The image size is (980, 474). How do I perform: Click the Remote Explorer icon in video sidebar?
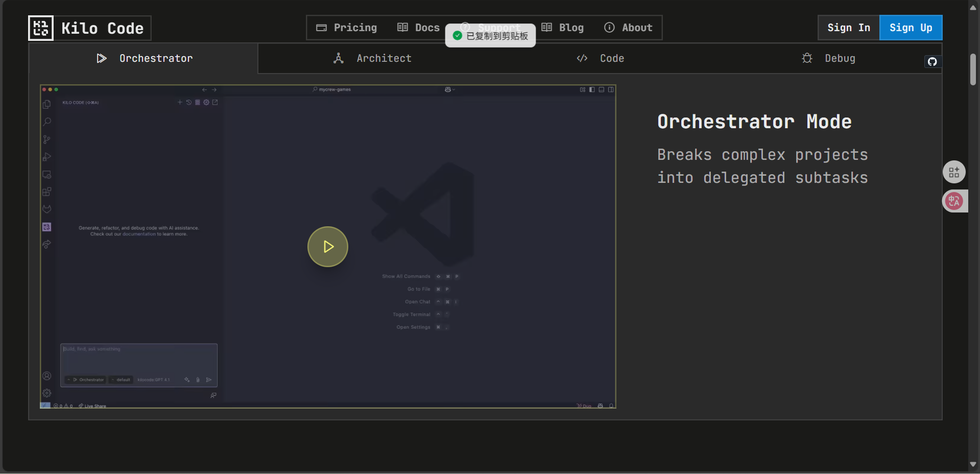click(47, 175)
